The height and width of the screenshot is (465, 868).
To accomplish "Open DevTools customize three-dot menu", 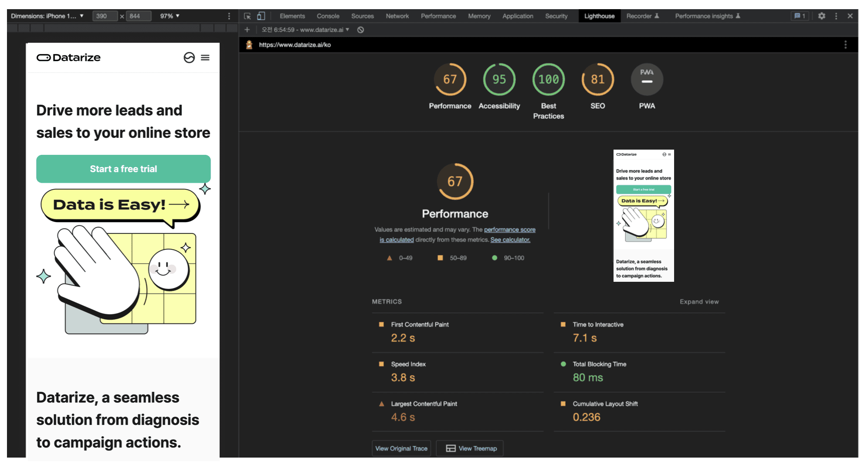I will 836,16.
